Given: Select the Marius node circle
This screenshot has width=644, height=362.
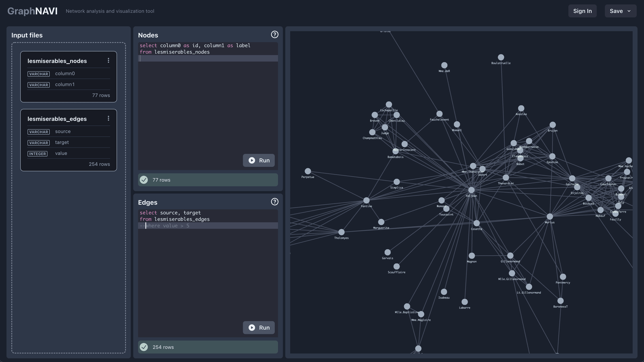Looking at the screenshot, I should (x=550, y=216).
